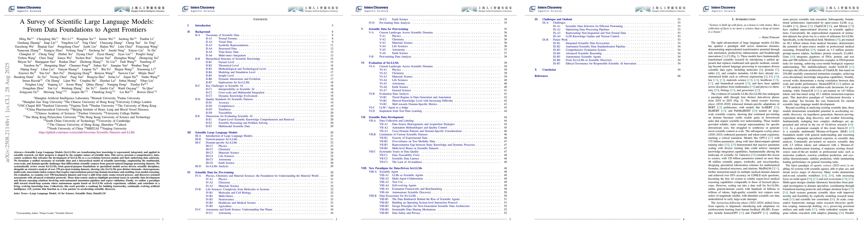Open Scientific Data Development contents heading
The height and width of the screenshot is (225, 868).
click(386, 117)
